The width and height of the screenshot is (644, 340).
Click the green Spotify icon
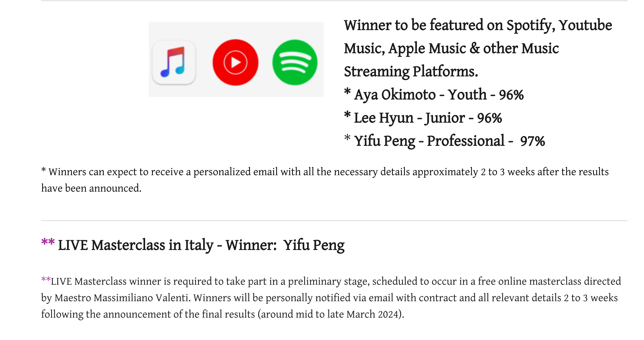pyautogui.click(x=295, y=62)
